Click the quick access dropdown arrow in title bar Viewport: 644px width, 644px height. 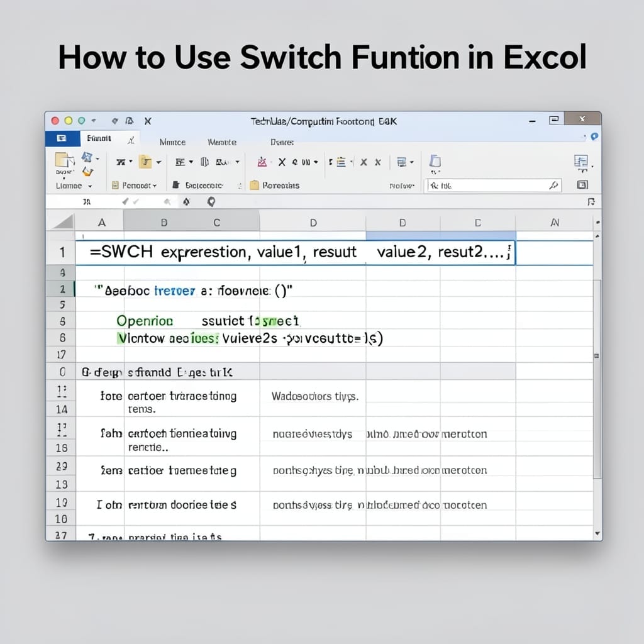[94, 121]
